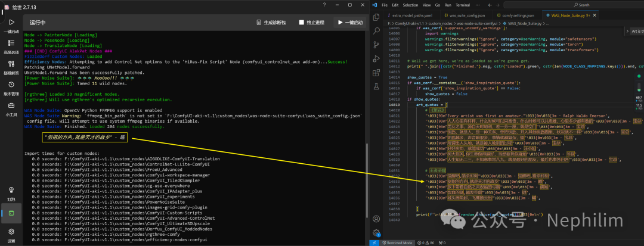Open VS Code Testing flask icon
Image resolution: width=644 pixels, height=246 pixels.
376,86
